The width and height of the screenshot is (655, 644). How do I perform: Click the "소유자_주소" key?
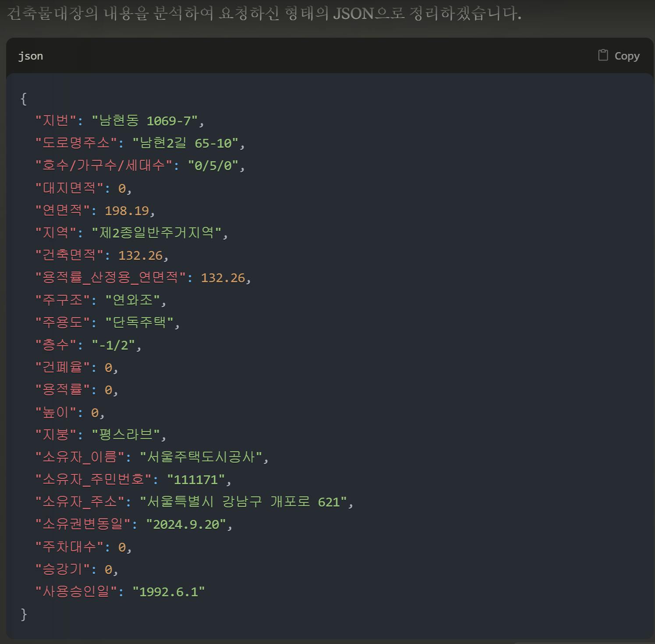pos(80,502)
